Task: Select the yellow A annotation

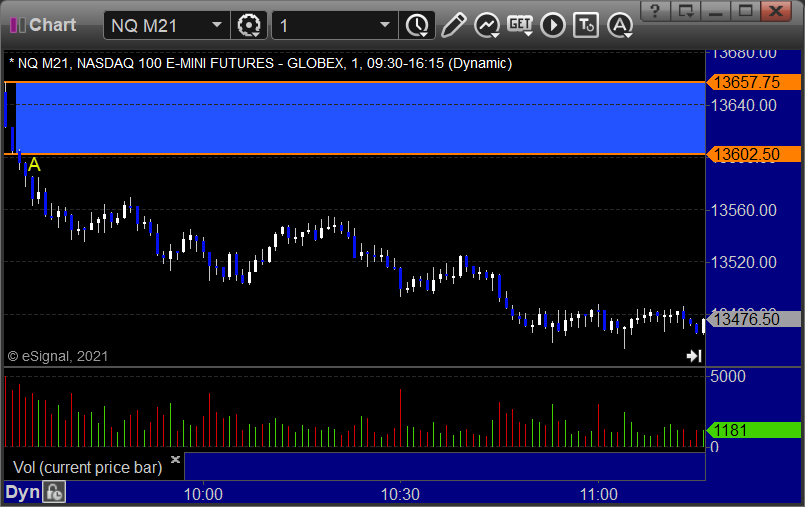Action: click(34, 165)
